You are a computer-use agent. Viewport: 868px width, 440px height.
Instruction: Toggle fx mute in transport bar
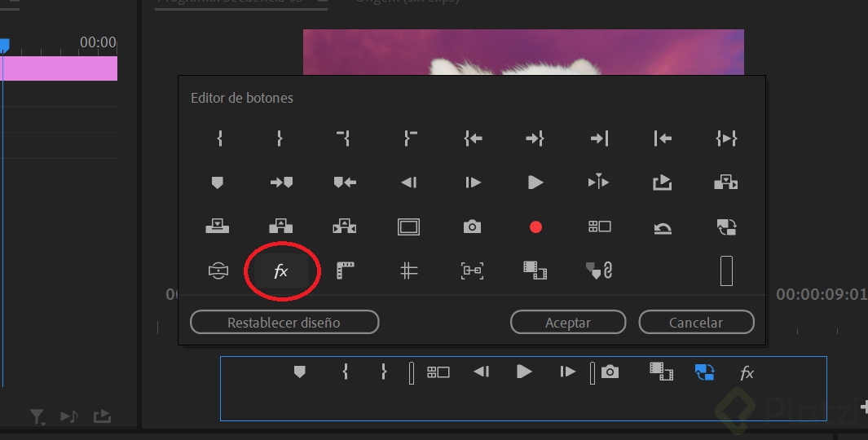[x=747, y=373]
